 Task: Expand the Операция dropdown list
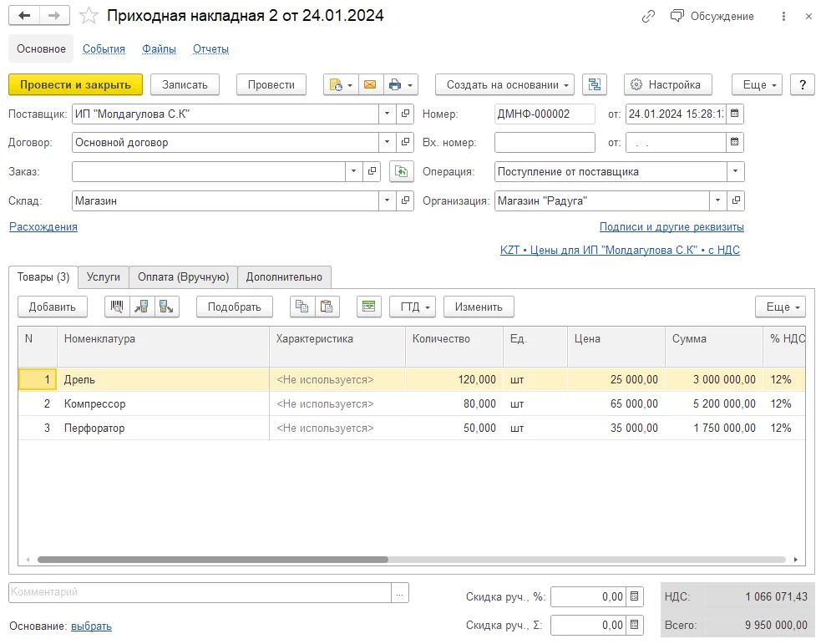pyautogui.click(x=735, y=172)
